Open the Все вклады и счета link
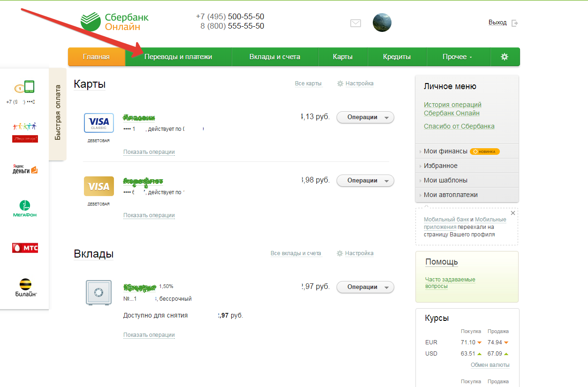 click(296, 253)
